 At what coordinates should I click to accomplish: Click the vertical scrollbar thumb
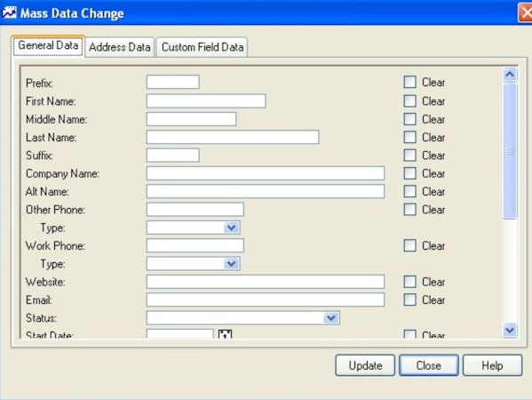(x=510, y=151)
